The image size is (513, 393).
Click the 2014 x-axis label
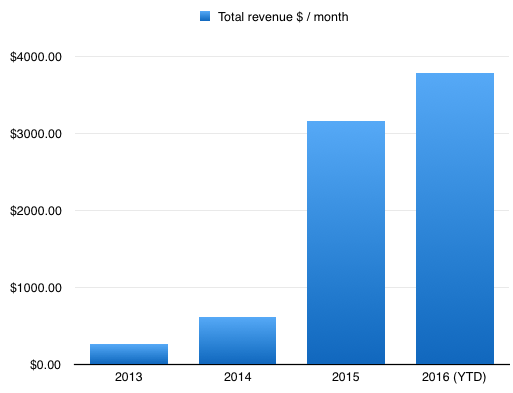(237, 377)
